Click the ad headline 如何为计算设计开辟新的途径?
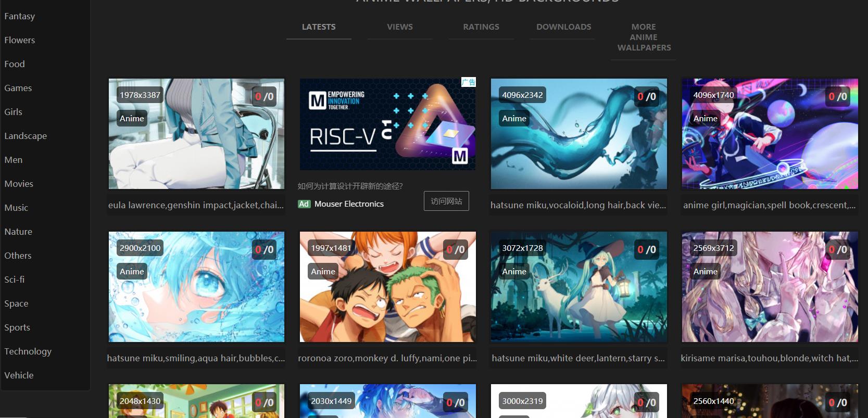868x418 pixels. coord(350,186)
